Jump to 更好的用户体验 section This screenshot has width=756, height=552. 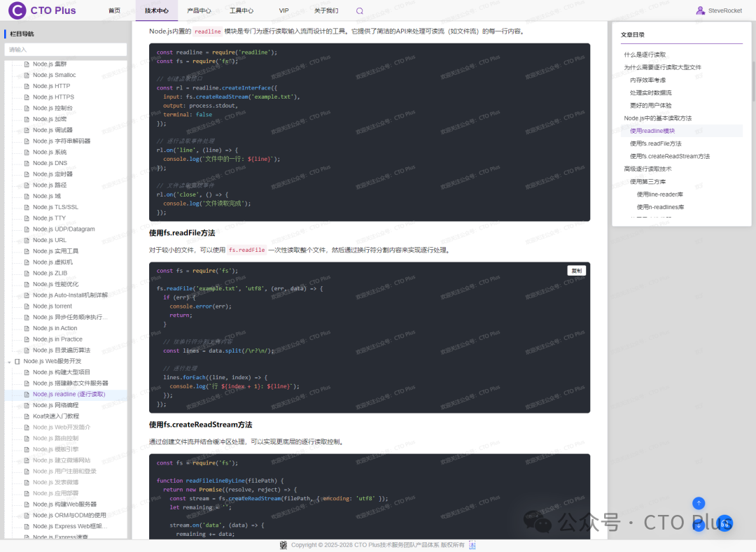(650, 106)
